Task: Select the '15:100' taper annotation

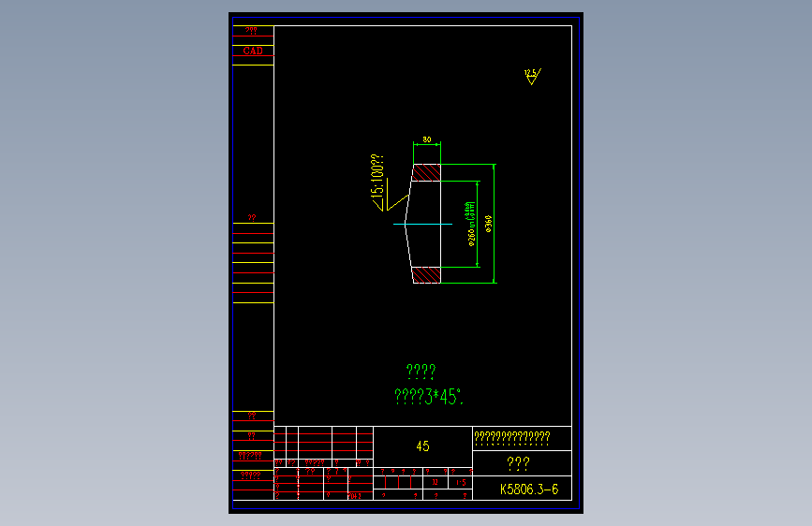Action: pos(377,183)
